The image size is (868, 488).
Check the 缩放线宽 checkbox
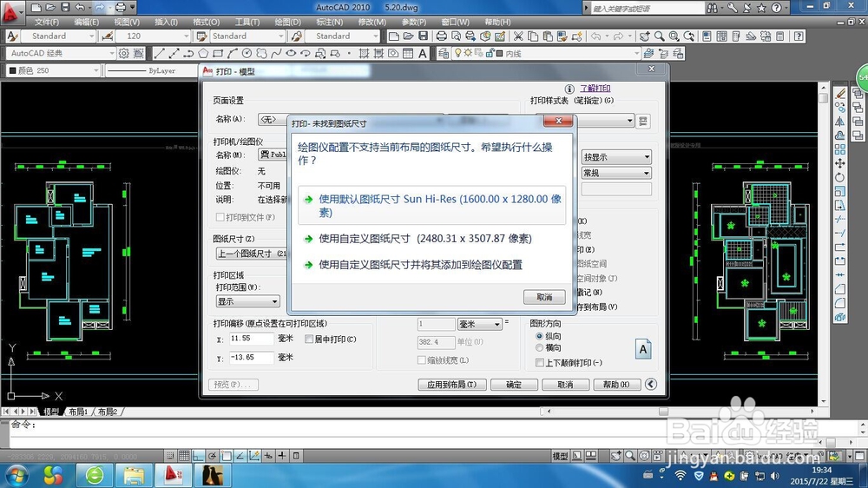pos(421,360)
